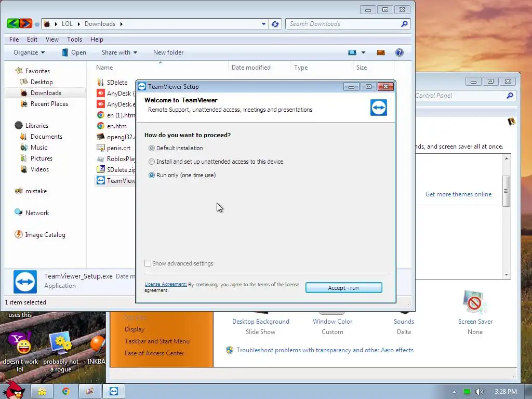Image resolution: width=532 pixels, height=399 pixels.
Task: Open Taskbar and Start Menu link
Action: (x=157, y=341)
